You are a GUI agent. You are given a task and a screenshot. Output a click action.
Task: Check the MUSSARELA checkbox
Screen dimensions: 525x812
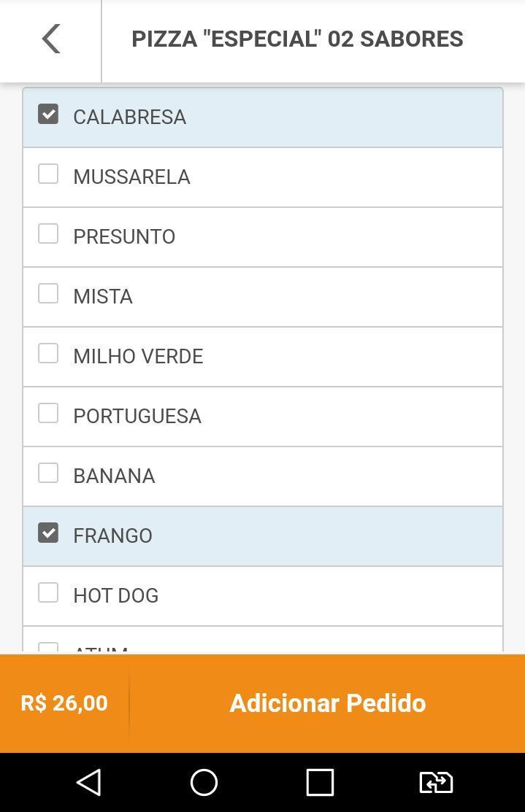tap(48, 174)
